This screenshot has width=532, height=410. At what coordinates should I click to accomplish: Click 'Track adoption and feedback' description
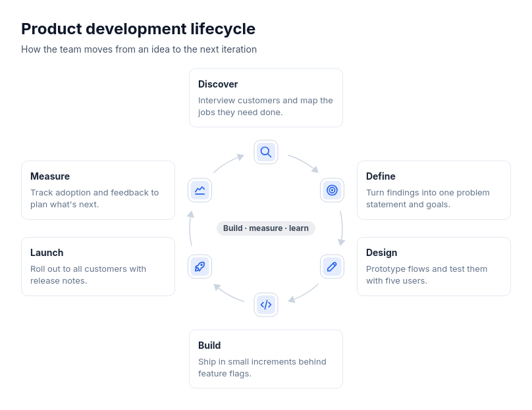(x=95, y=199)
